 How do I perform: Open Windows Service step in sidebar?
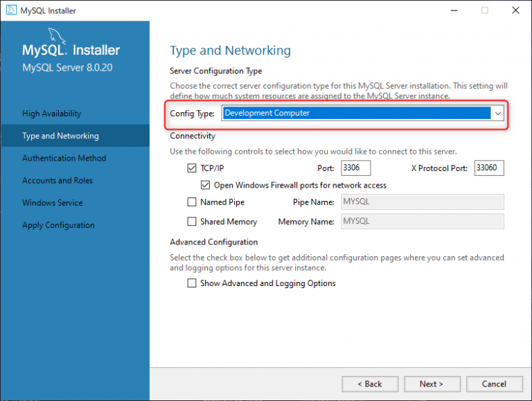click(x=53, y=203)
